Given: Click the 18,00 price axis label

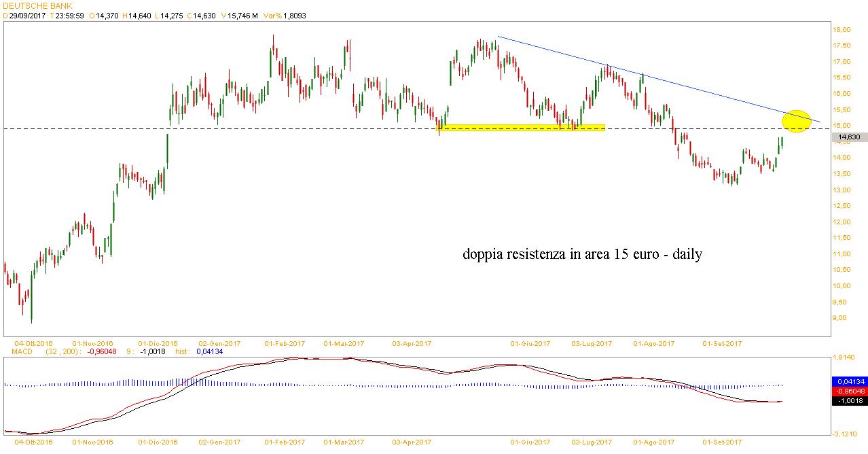Looking at the screenshot, I should [x=842, y=29].
